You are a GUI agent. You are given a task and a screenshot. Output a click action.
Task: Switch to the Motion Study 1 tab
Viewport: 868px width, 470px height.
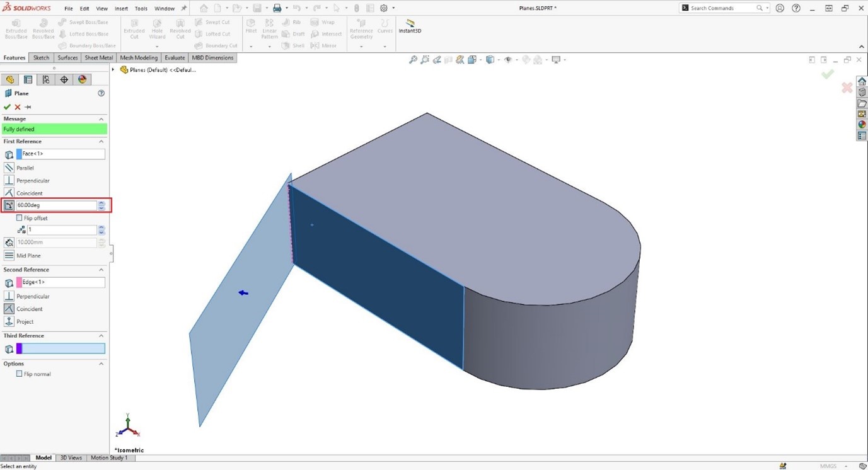(x=109, y=457)
